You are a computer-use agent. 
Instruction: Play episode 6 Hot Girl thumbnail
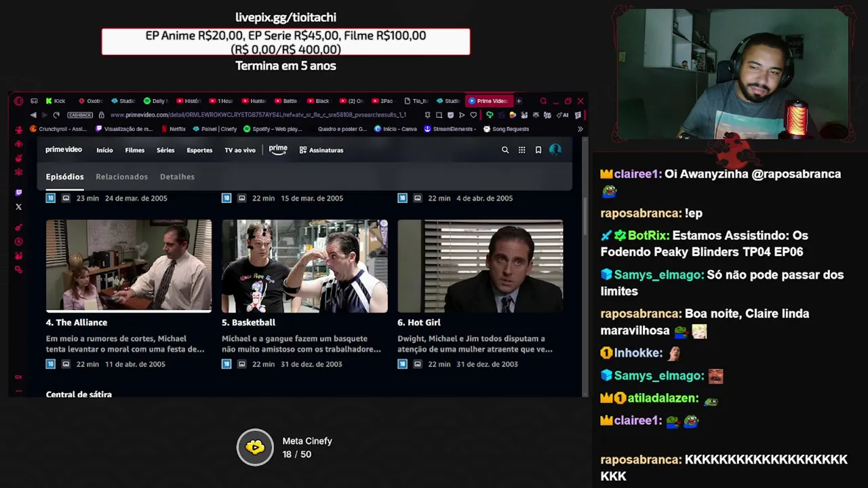click(x=480, y=266)
